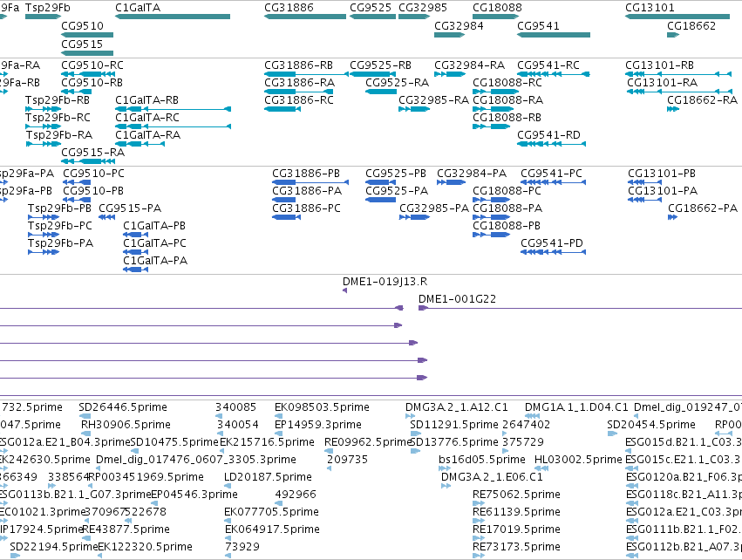
Task: Select EST RE61139.5prime
Action: (479, 521)
